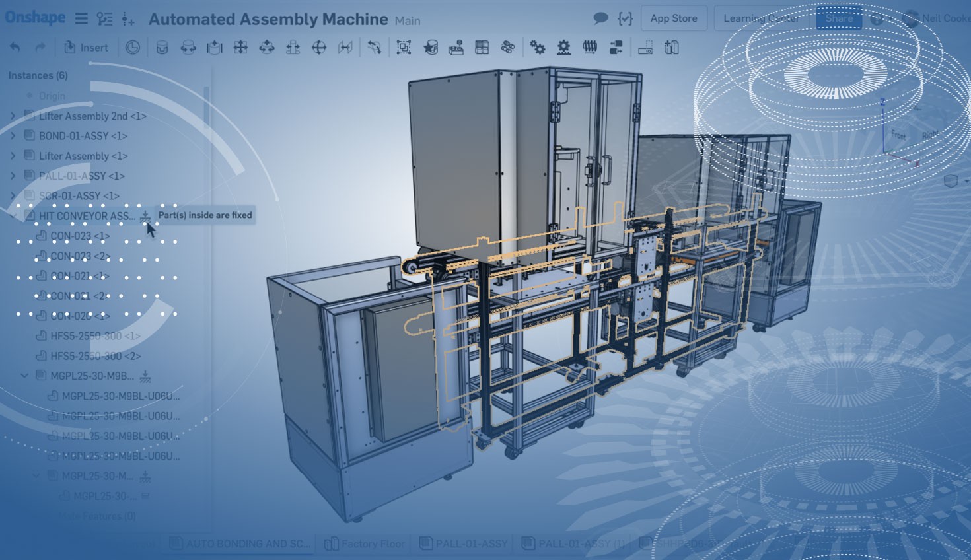This screenshot has height=560, width=971.
Task: Click the Front face of view cube
Action: pos(898,135)
